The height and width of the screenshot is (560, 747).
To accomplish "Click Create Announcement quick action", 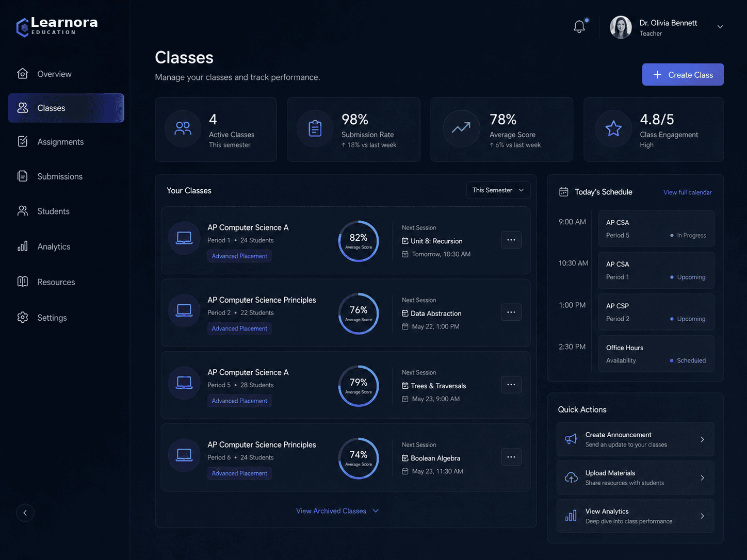I will 635,439.
